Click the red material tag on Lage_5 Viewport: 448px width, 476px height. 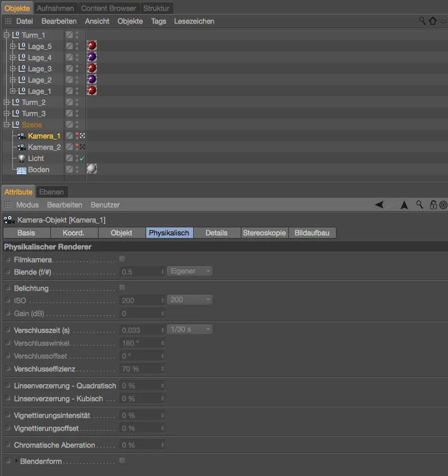(92, 46)
